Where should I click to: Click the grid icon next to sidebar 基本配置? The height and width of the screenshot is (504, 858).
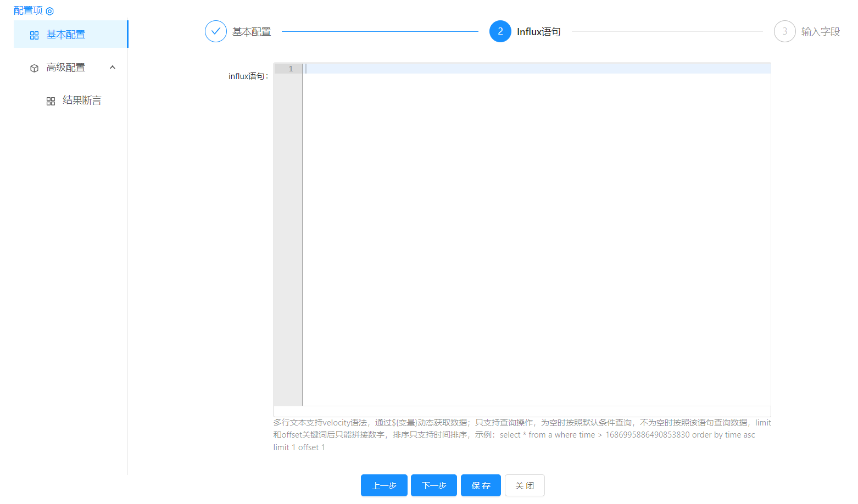click(34, 35)
